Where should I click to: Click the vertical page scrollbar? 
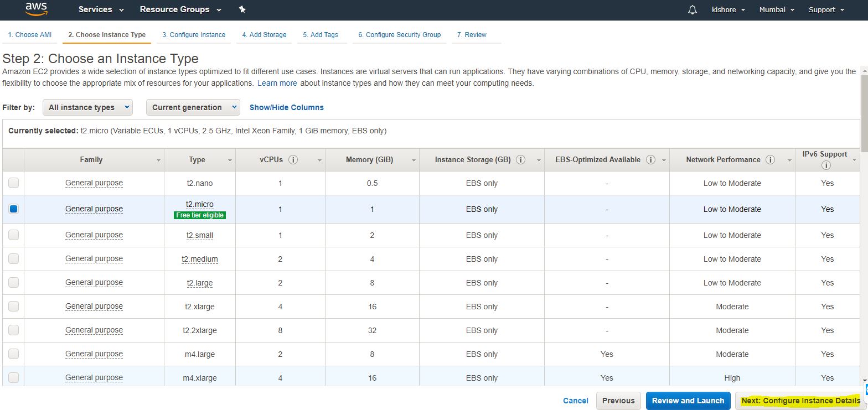pos(864,221)
